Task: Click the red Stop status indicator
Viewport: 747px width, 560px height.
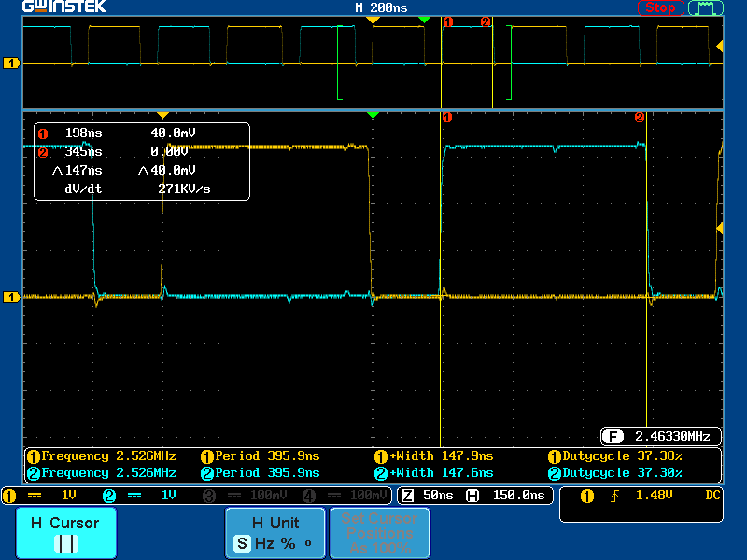Action: 660,7
